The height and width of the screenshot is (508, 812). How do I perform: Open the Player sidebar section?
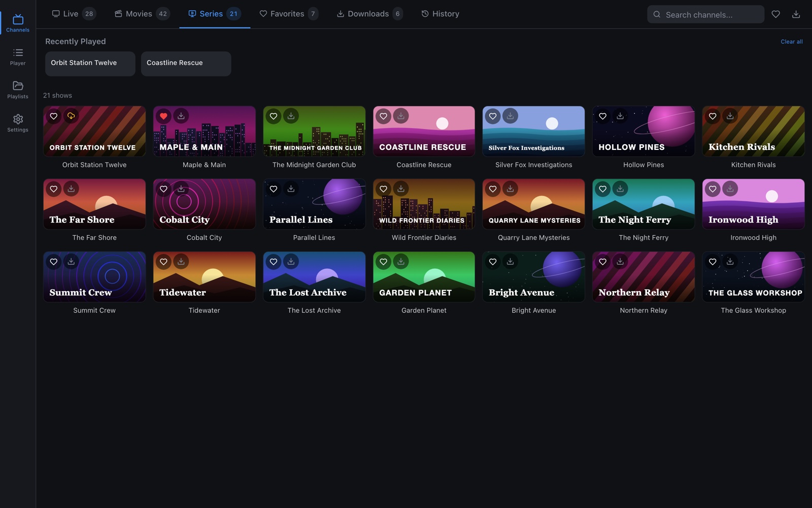(18, 57)
